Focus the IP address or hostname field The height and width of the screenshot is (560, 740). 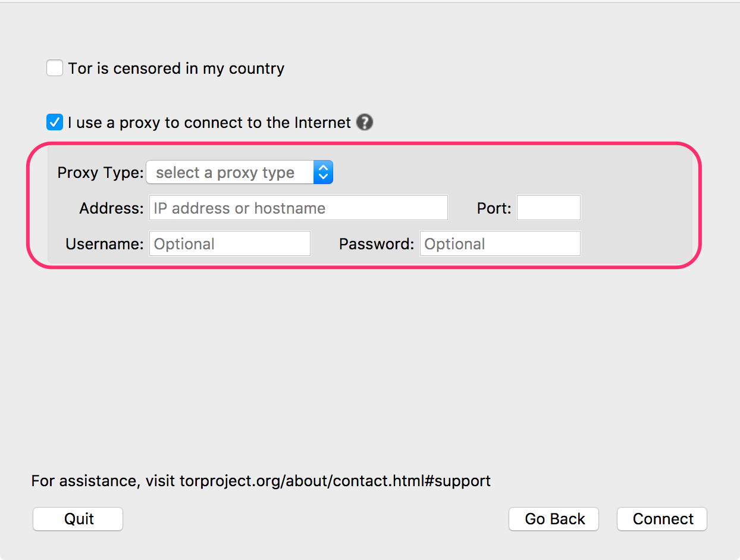tap(298, 208)
